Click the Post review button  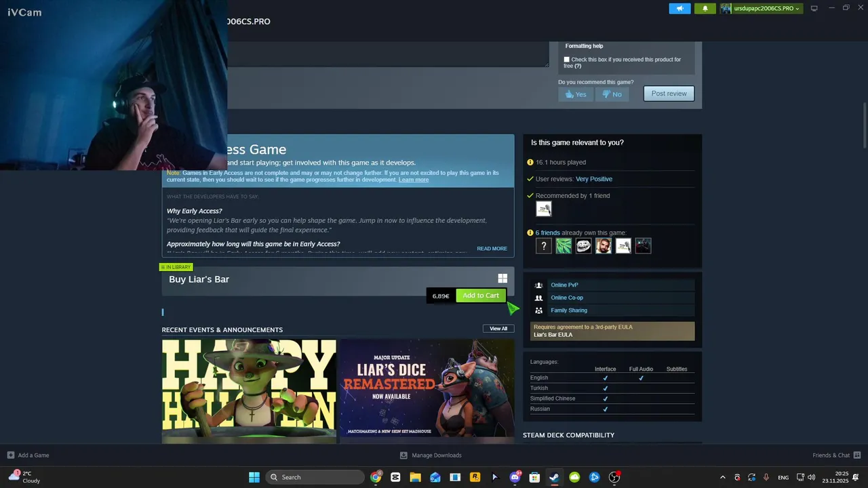coord(669,94)
